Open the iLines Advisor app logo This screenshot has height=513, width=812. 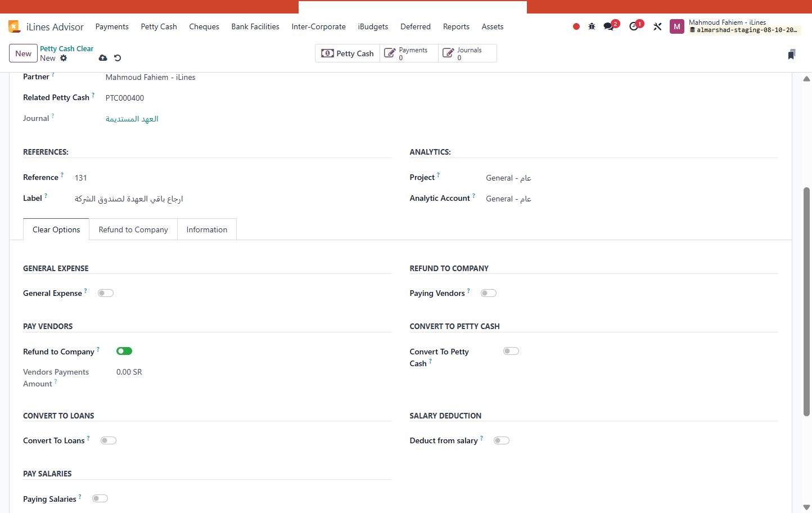pos(14,26)
